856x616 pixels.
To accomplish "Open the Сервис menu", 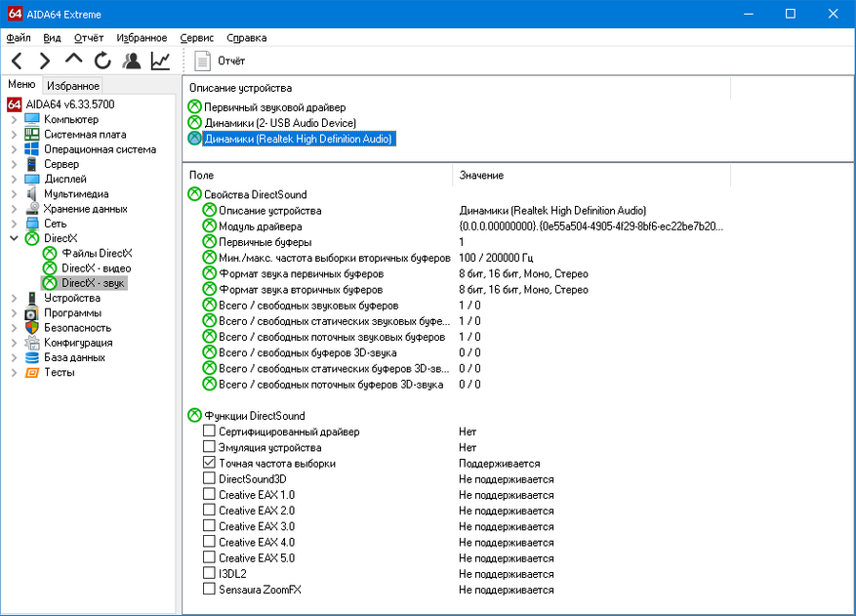I will click(196, 38).
